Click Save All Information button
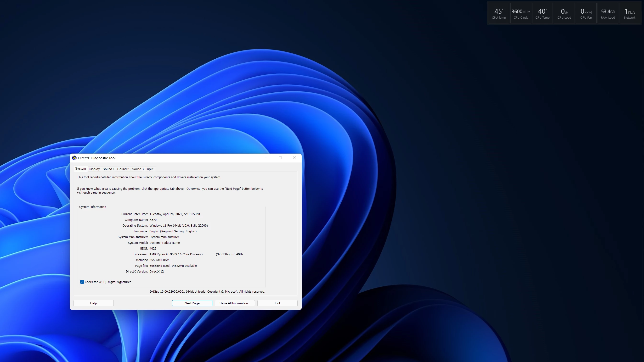The height and width of the screenshot is (362, 644). [x=235, y=303]
